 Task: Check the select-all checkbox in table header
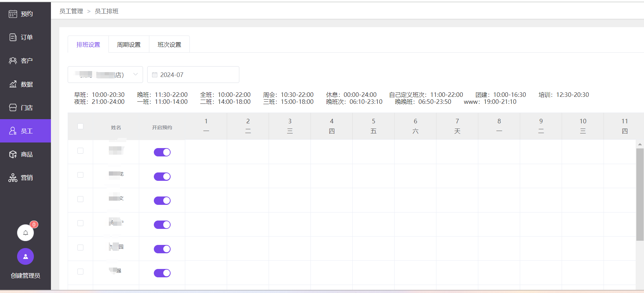point(81,126)
